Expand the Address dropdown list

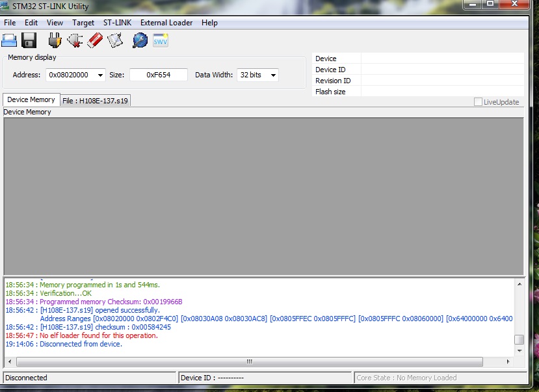coord(99,75)
